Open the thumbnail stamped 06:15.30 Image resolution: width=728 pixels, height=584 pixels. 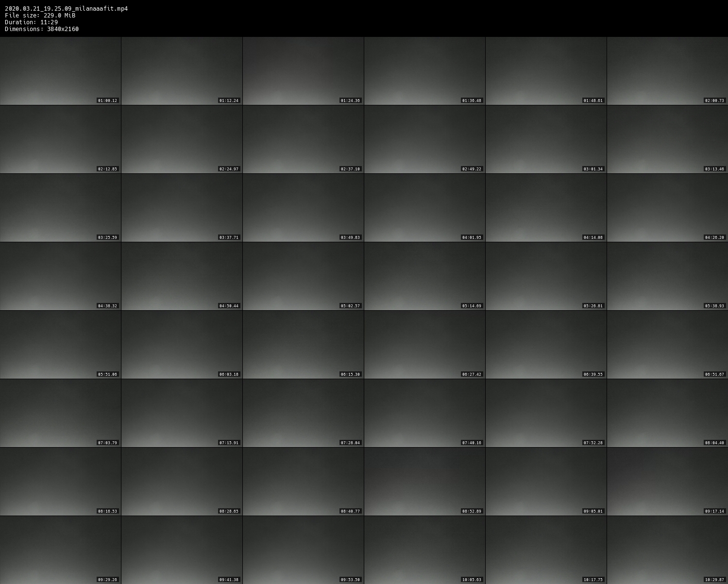pyautogui.click(x=303, y=345)
